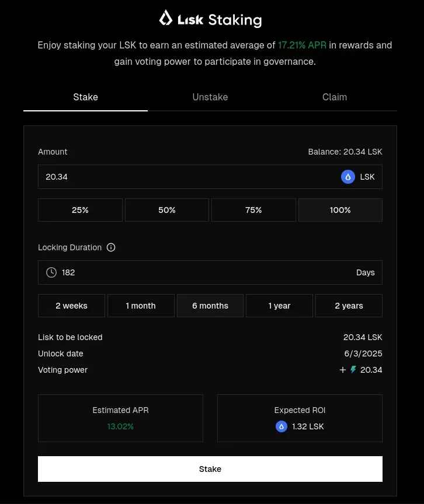Pick the 75% amount preset
Image resolution: width=424 pixels, height=504 pixels.
(253, 210)
